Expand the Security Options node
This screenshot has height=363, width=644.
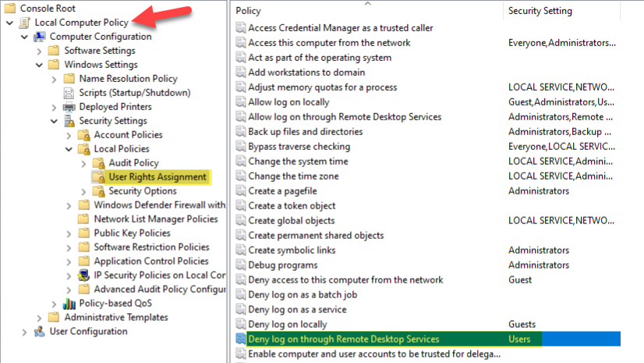coord(83,191)
